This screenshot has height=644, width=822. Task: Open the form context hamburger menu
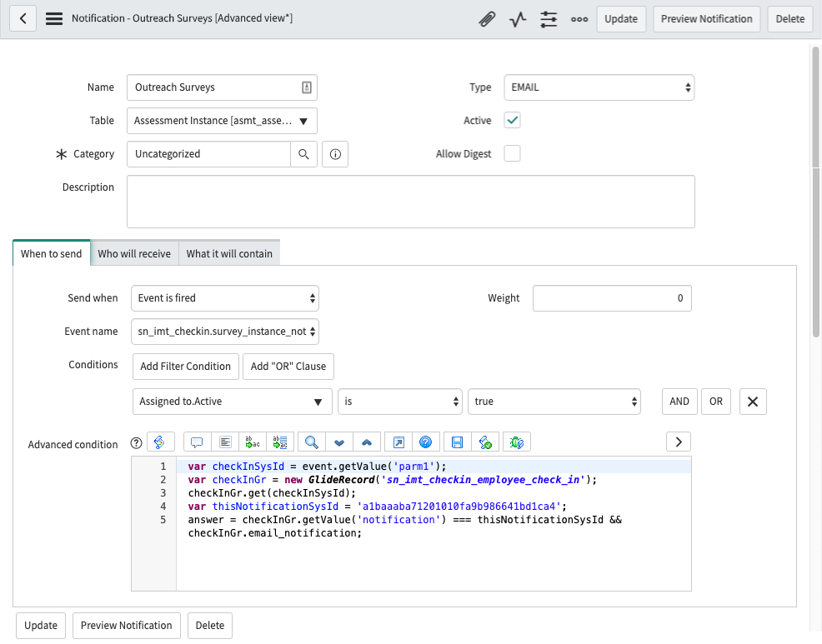(54, 19)
